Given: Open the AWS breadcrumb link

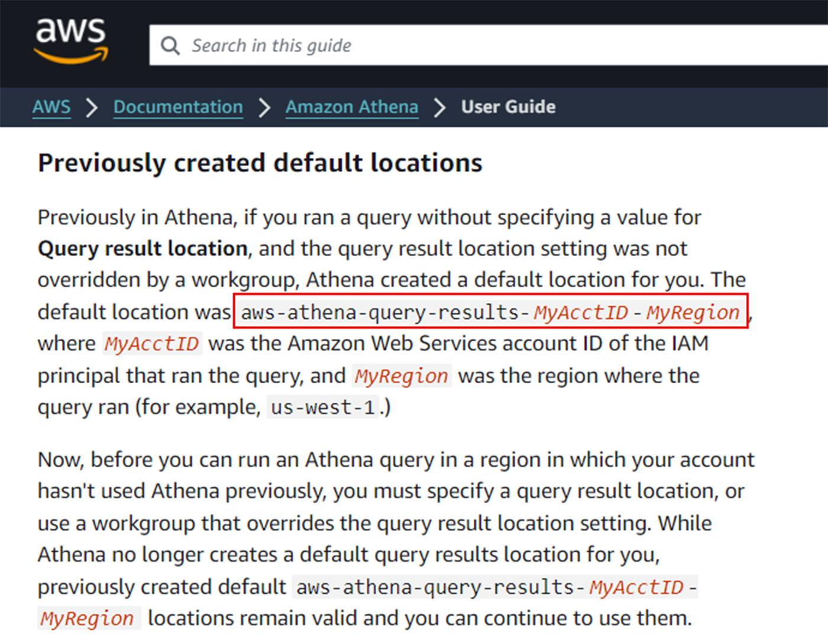Looking at the screenshot, I should (51, 107).
